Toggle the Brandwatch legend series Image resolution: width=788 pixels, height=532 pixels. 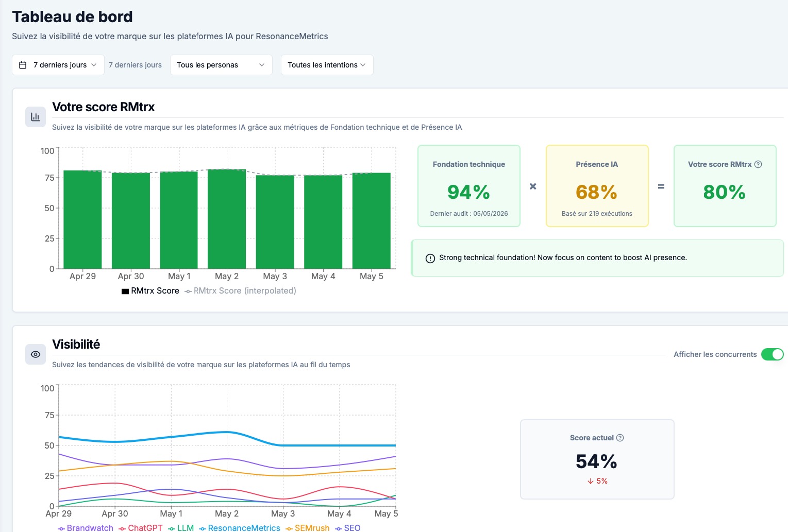(86, 528)
